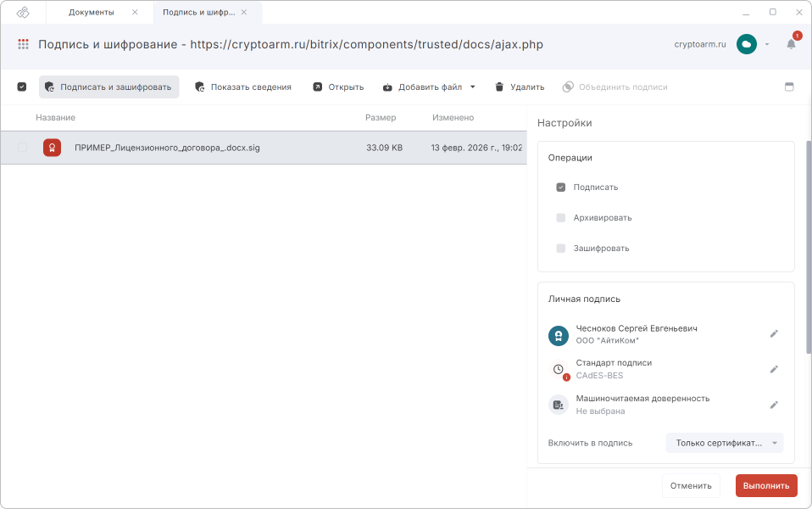Open the Только сертификат dropdown
Viewport: 812px width, 509px height.
click(x=724, y=443)
